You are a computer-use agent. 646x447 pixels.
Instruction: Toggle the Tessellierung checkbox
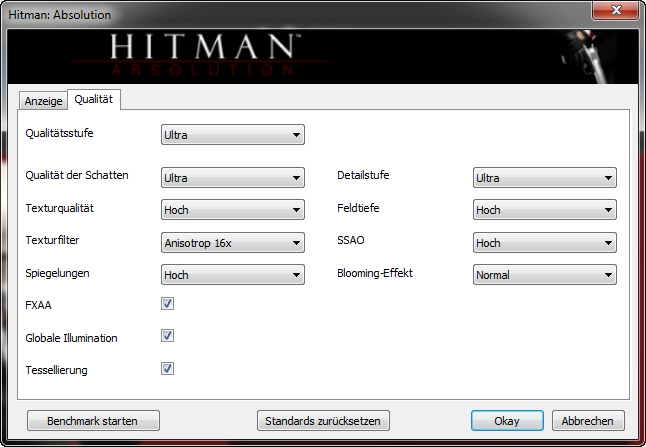tap(167, 368)
